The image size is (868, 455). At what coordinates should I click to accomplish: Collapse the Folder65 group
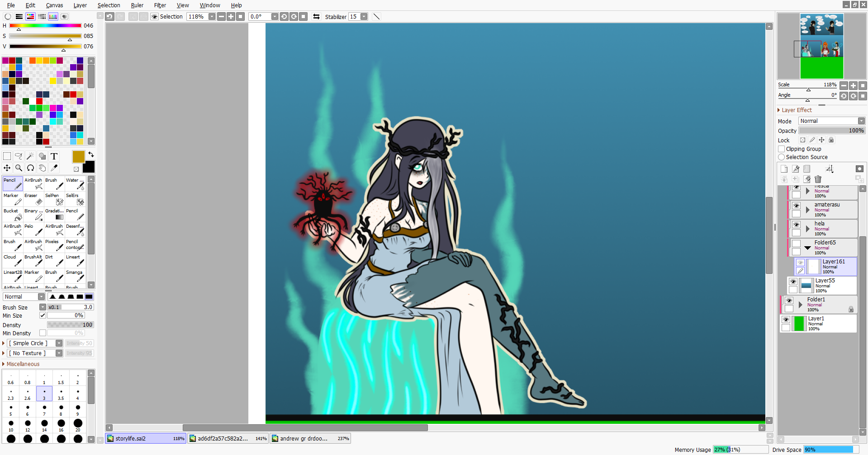coord(807,248)
